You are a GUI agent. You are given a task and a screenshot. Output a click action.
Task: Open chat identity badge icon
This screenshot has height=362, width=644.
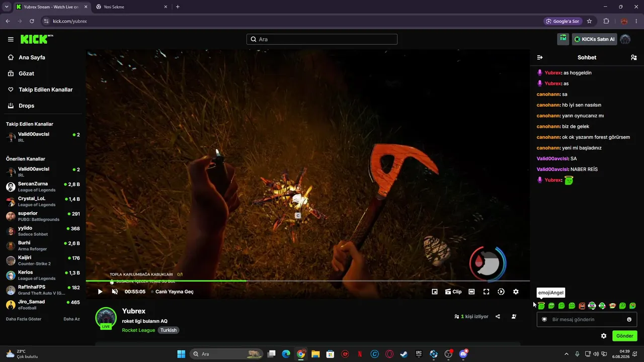coord(544,319)
